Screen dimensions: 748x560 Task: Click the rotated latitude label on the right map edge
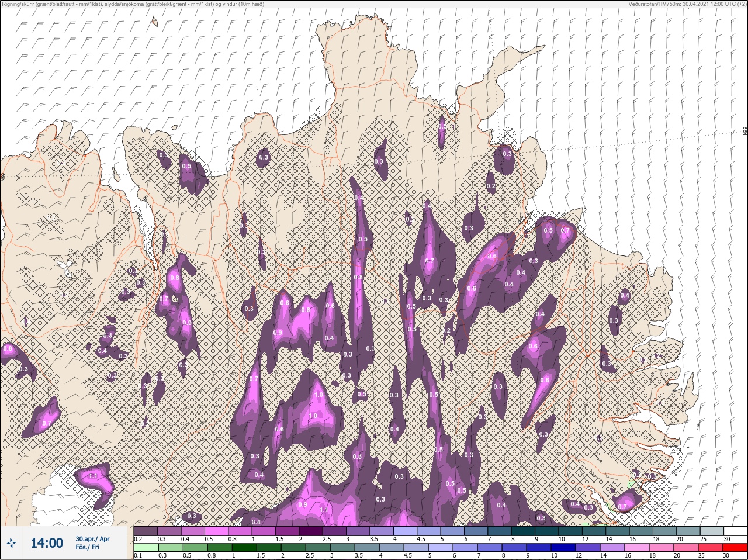745,132
